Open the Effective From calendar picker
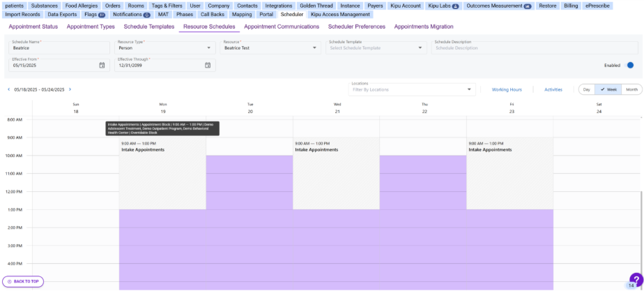The width and height of the screenshot is (644, 291). click(x=102, y=65)
